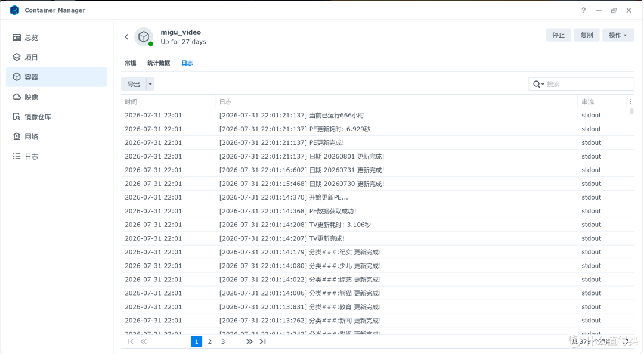Select log row 分类###:教育 更新完成
This screenshot has width=644, height=354.
(377, 307)
